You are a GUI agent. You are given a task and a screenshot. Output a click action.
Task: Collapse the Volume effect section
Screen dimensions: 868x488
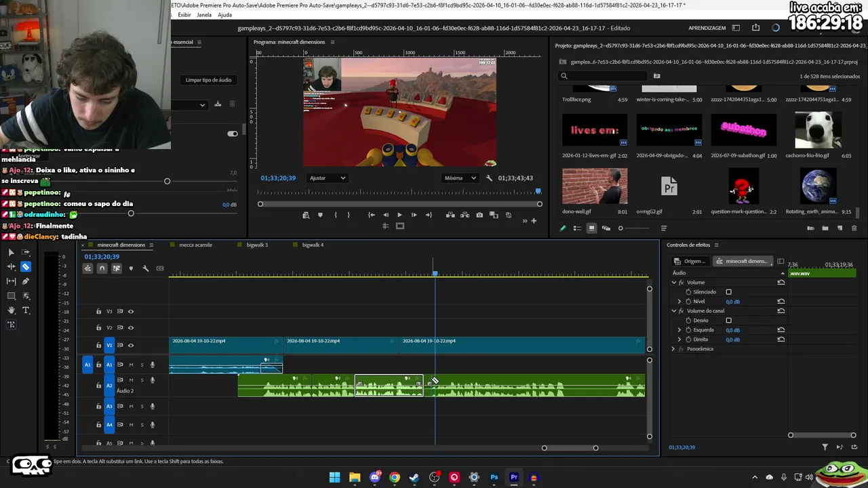point(673,283)
